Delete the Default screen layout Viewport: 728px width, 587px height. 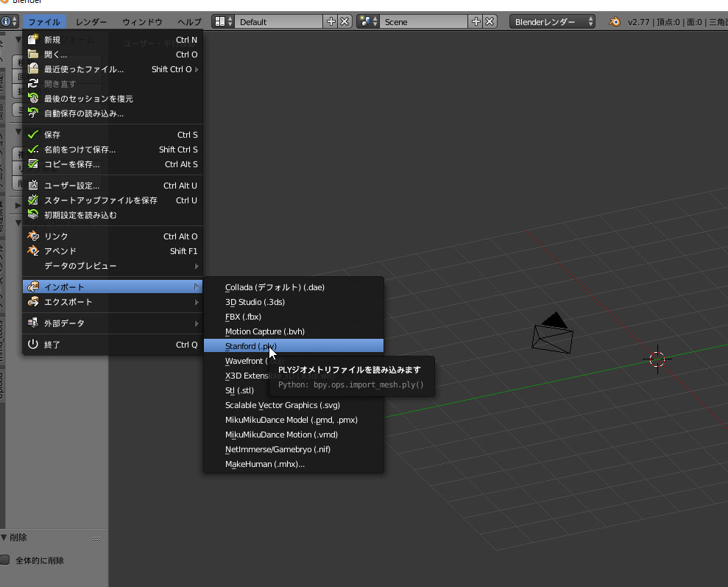tap(344, 22)
